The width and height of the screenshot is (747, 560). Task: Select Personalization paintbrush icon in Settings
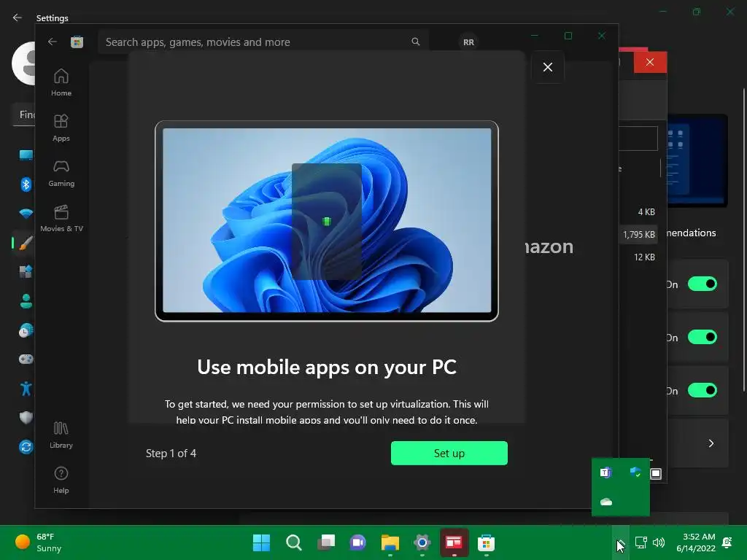tap(26, 243)
